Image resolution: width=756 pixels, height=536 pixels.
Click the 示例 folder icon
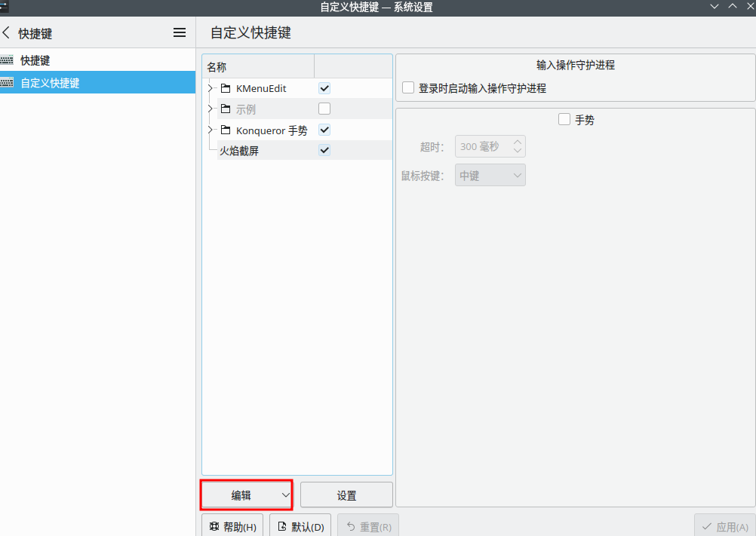[x=226, y=109]
